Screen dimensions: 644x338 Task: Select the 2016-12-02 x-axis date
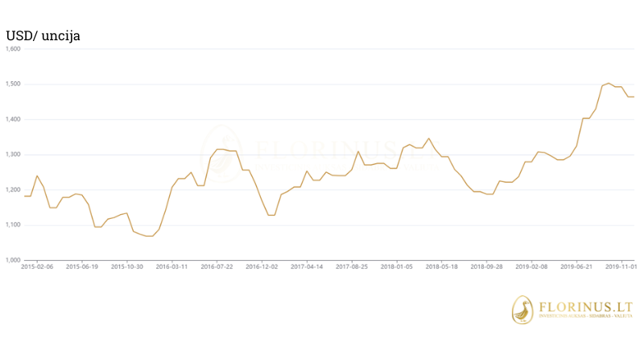coord(262,266)
